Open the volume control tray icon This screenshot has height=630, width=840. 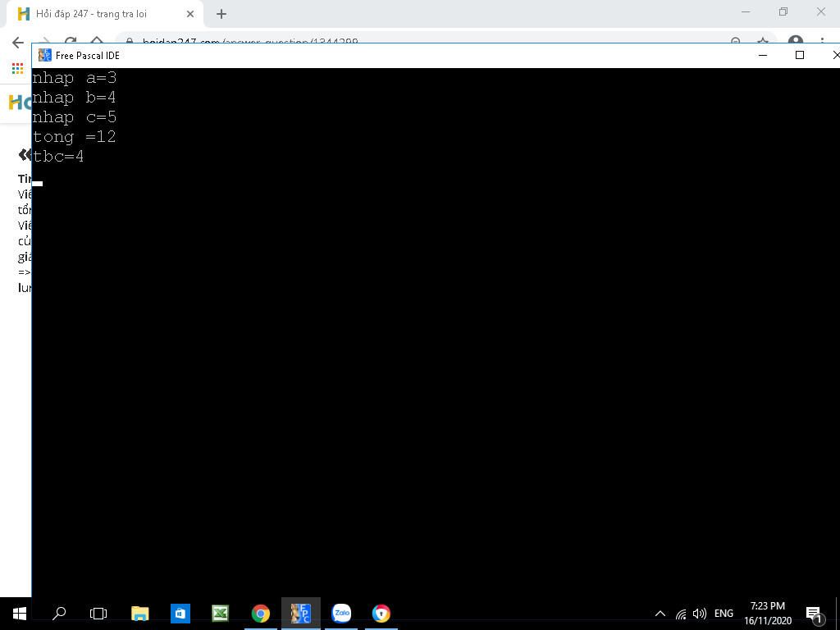(x=699, y=614)
